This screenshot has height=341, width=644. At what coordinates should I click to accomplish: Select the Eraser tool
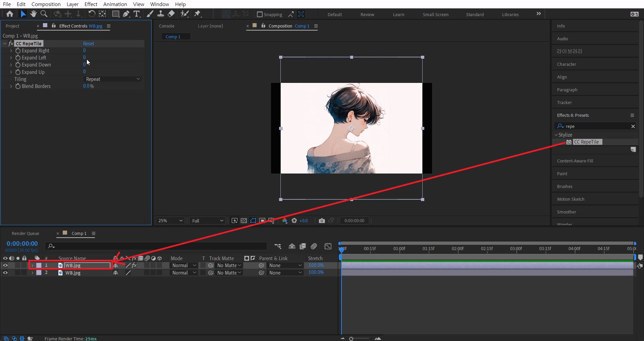click(x=171, y=14)
